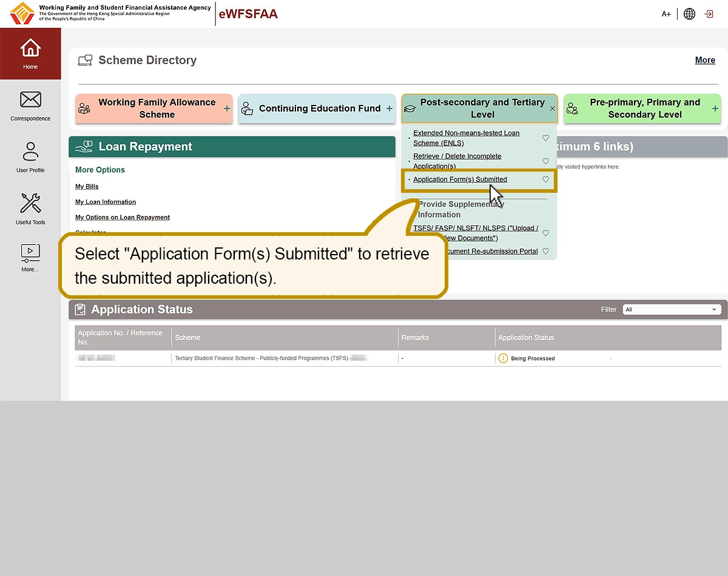
Task: Collapse the Post-secondary and Tertiary Level menu
Action: (x=552, y=109)
